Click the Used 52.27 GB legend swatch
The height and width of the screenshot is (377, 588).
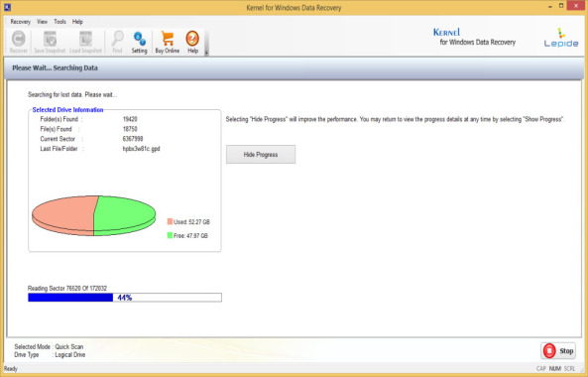coord(170,221)
